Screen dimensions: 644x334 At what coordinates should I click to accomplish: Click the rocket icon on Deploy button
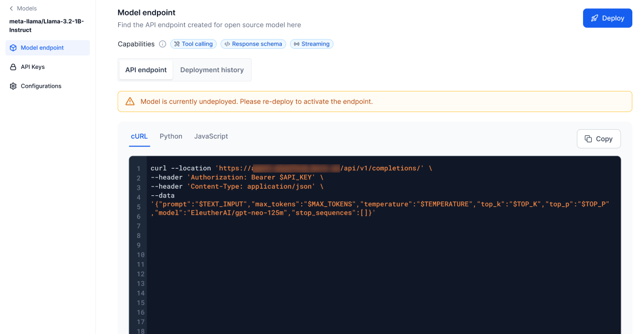tap(595, 18)
